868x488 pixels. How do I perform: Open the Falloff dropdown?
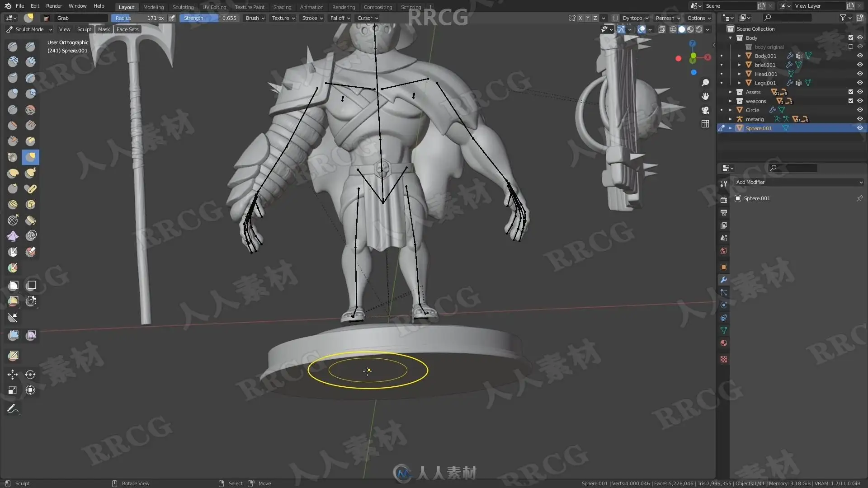pos(340,18)
